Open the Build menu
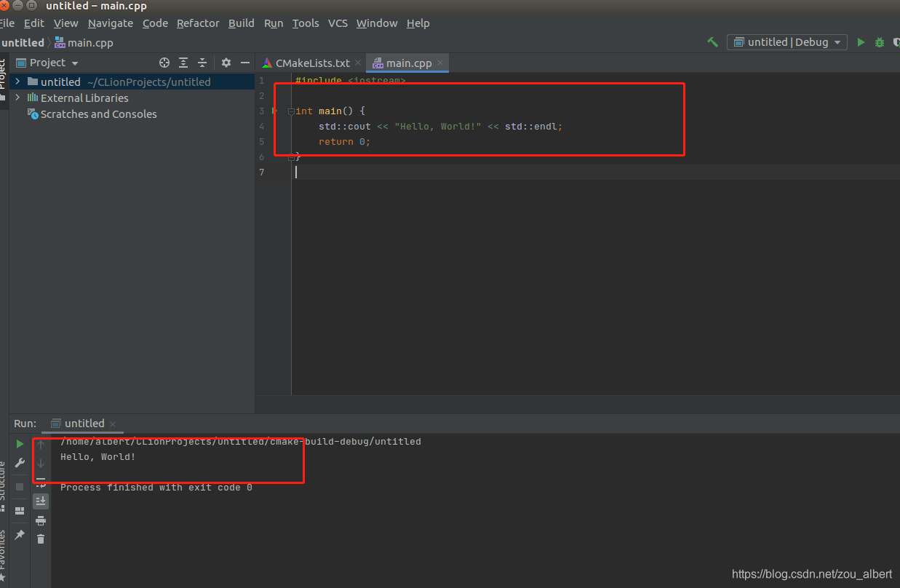Image resolution: width=900 pixels, height=588 pixels. [x=242, y=23]
